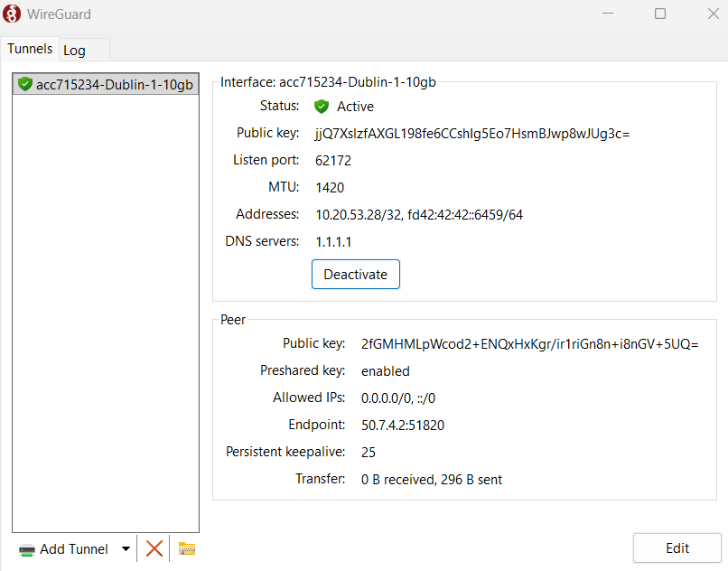
Task: Click the Addresses value 10.20.53.28/32
Action: (359, 215)
